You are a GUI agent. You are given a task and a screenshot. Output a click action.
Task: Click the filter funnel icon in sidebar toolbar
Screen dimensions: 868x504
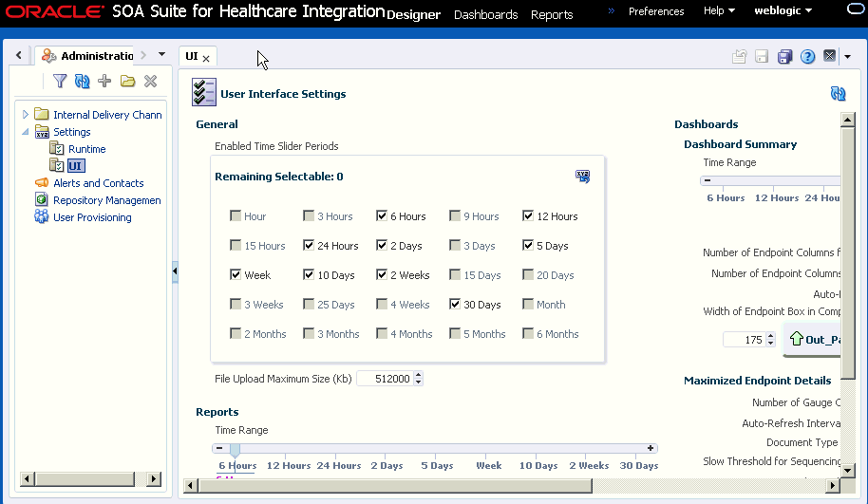[x=60, y=82]
